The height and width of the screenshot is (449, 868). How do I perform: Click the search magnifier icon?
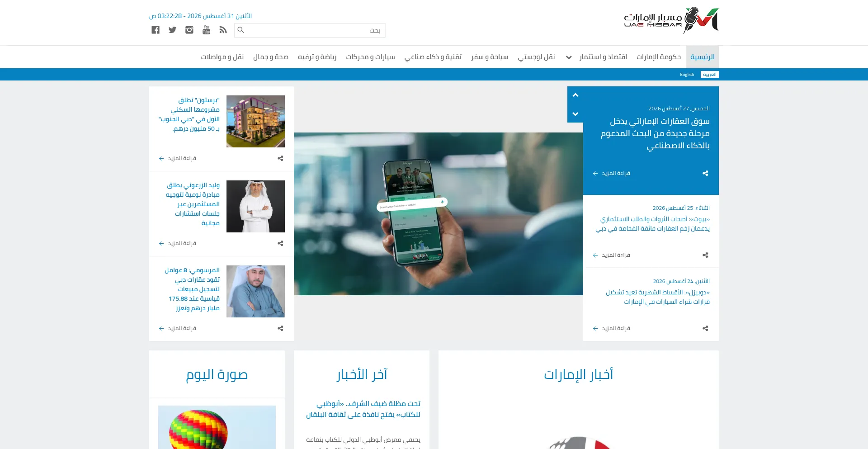pos(241,30)
